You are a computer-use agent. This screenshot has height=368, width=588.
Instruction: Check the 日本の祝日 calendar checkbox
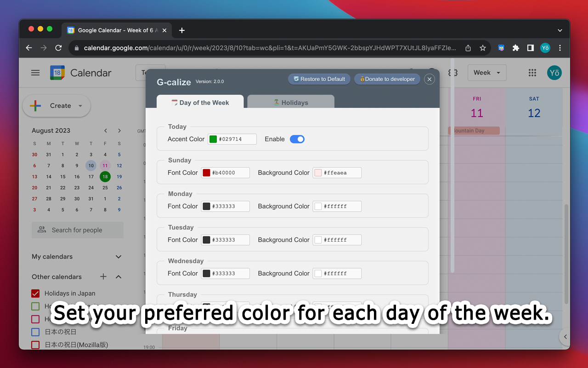click(x=35, y=332)
